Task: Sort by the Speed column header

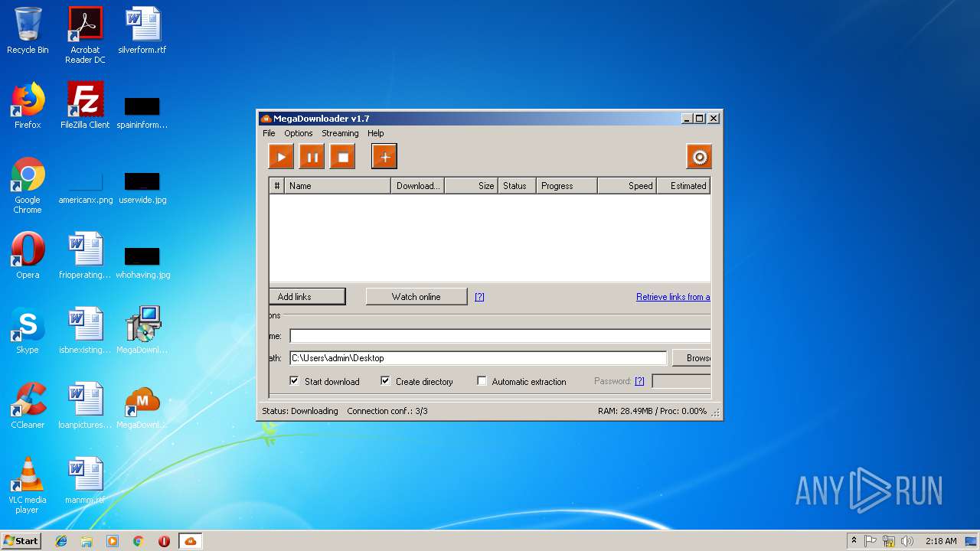Action: pos(627,186)
